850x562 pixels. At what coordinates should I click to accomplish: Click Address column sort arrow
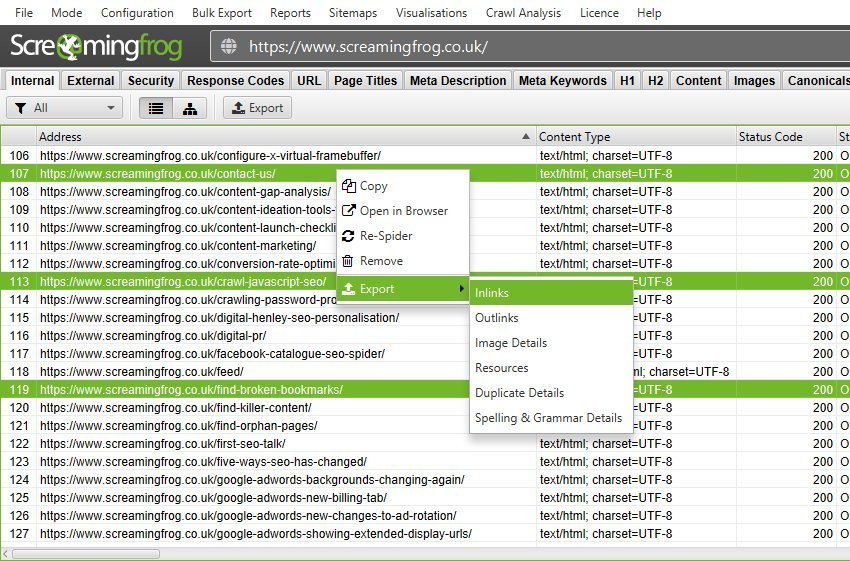tap(527, 137)
